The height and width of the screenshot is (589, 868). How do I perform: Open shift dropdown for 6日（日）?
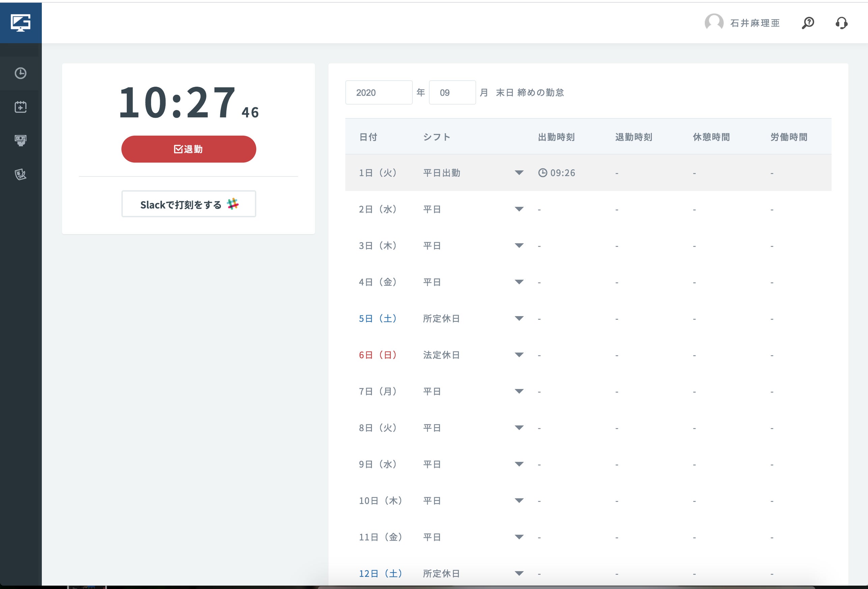(x=519, y=355)
